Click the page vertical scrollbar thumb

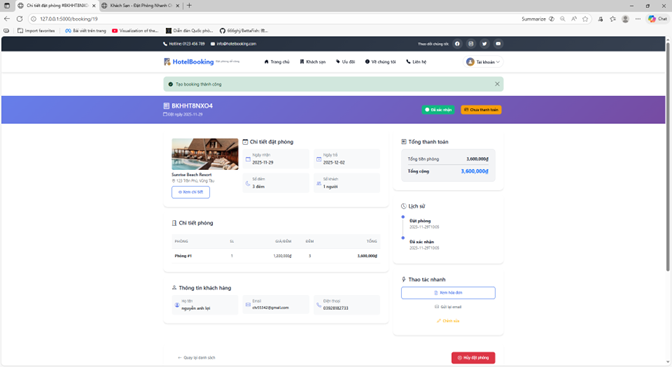coord(667,156)
